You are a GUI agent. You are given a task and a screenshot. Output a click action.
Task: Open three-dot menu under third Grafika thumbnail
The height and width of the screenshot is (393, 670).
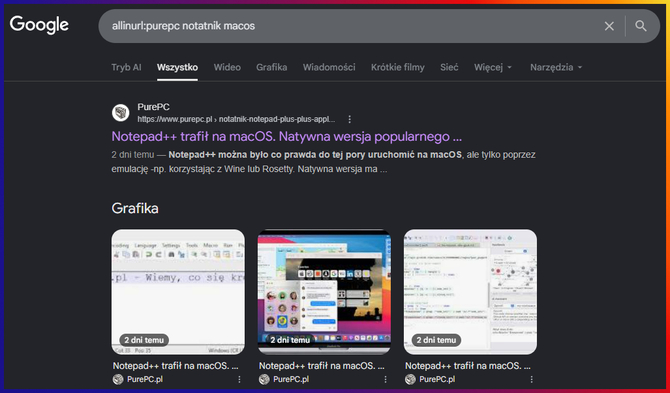(x=532, y=379)
